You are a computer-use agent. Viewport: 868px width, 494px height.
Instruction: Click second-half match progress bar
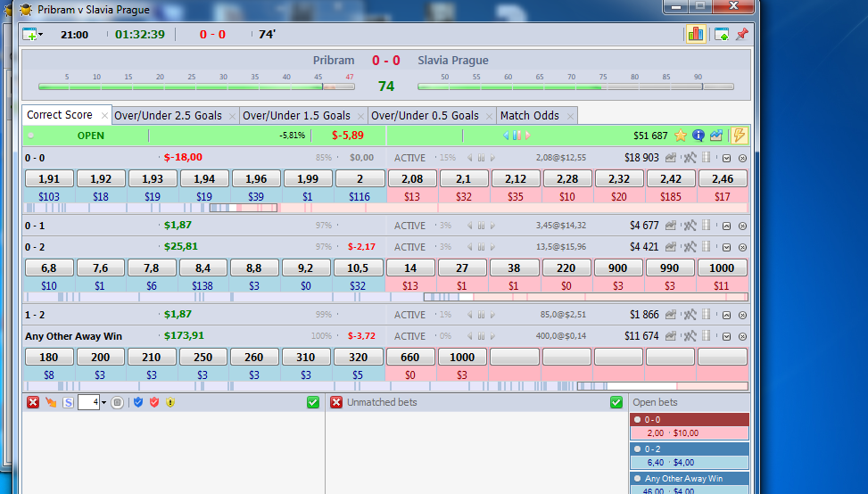coord(575,86)
